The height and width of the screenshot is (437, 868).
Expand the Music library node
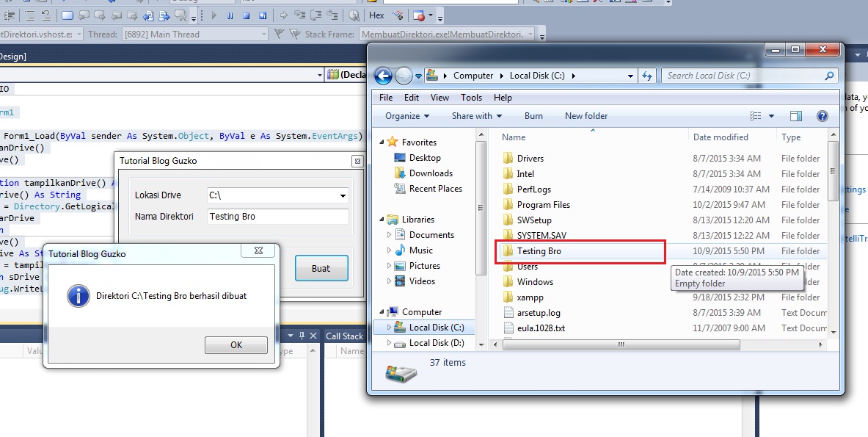tap(389, 250)
